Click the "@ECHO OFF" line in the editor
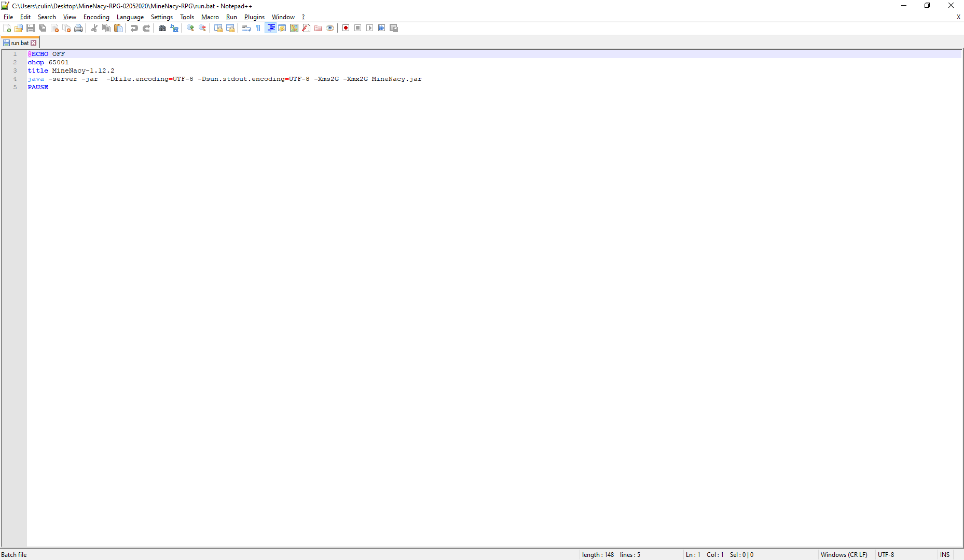The image size is (964, 560). (46, 54)
